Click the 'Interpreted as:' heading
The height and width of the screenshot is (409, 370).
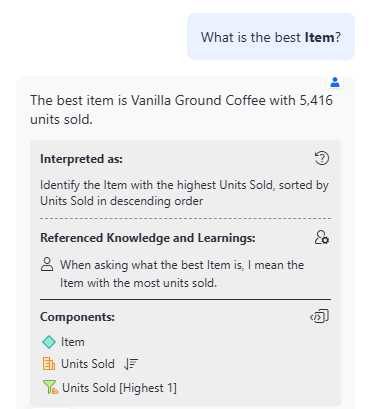click(81, 159)
